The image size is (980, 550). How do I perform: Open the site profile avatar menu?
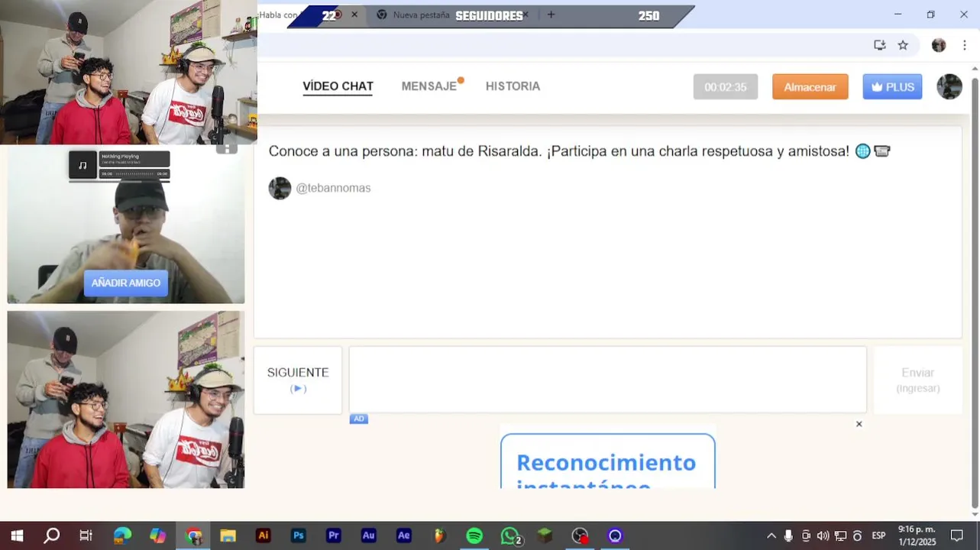[x=949, y=87]
